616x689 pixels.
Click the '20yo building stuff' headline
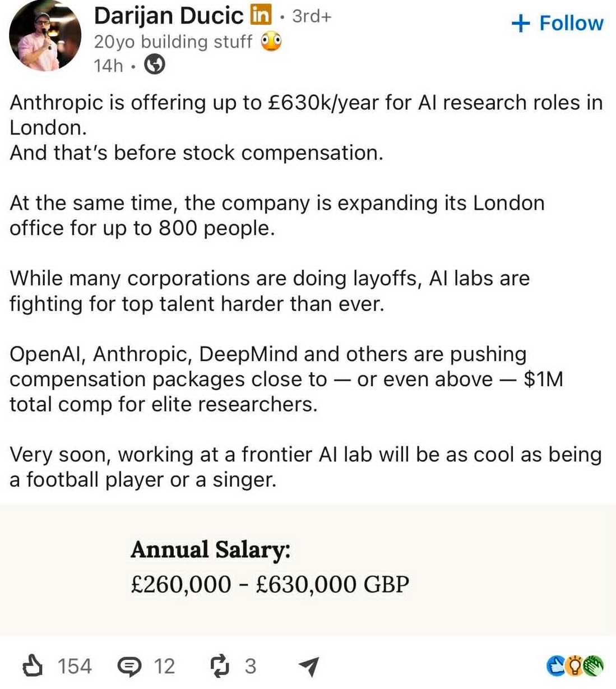pos(173,41)
